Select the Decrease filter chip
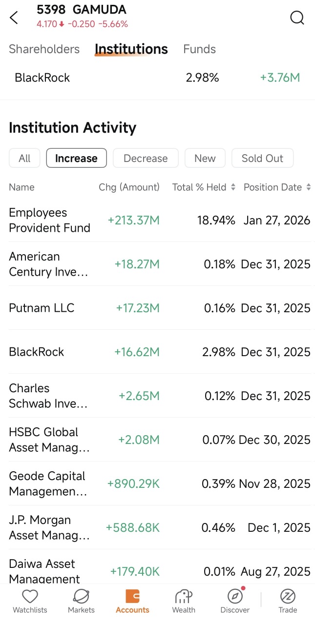This screenshot has height=644, width=315. [x=146, y=158]
